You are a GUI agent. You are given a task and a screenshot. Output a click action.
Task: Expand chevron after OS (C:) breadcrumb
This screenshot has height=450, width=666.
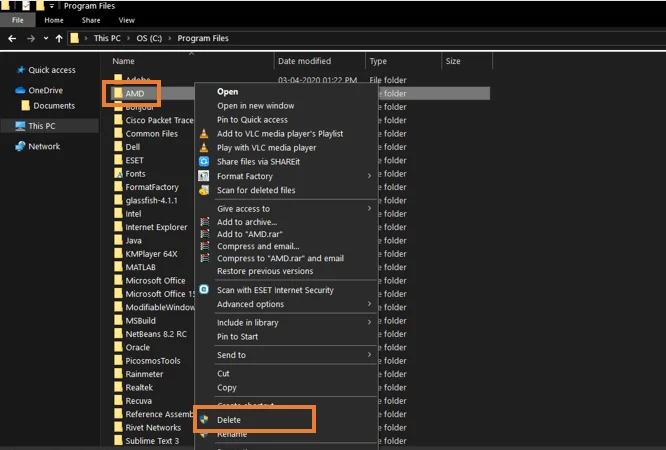click(170, 38)
